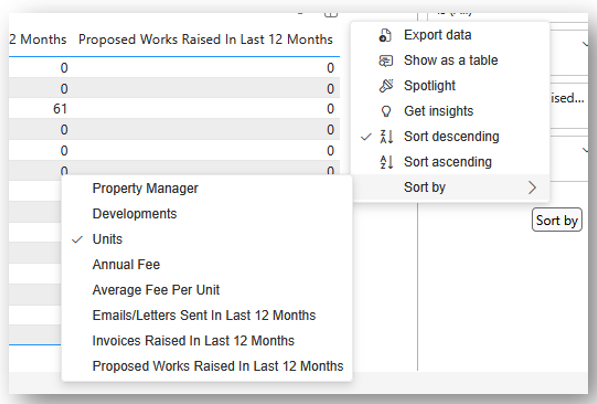Click the Show as a table icon
This screenshot has width=597, height=404.
(x=385, y=61)
